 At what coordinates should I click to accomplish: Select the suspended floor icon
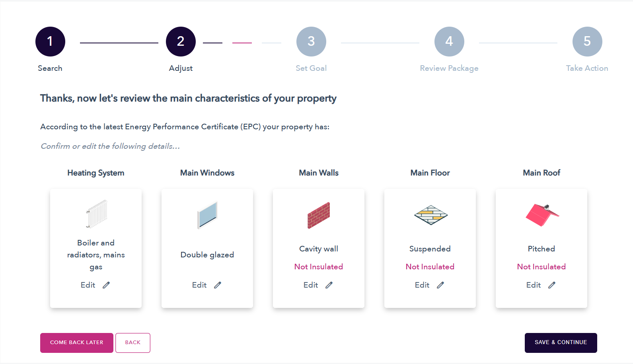coord(430,215)
